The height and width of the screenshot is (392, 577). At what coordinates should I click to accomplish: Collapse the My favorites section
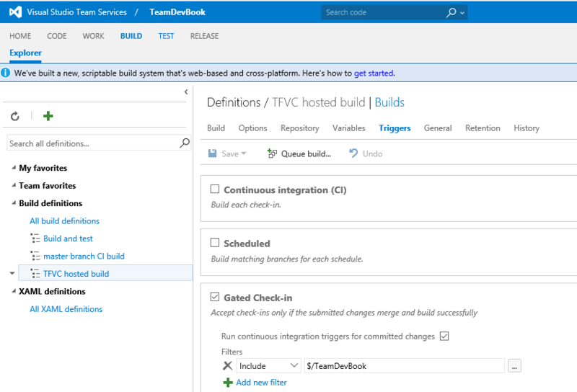(14, 168)
